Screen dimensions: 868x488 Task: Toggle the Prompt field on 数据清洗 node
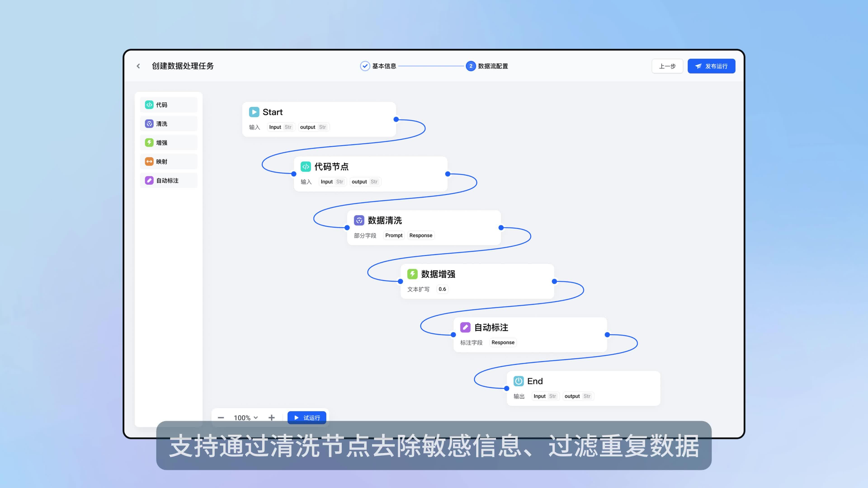point(394,235)
